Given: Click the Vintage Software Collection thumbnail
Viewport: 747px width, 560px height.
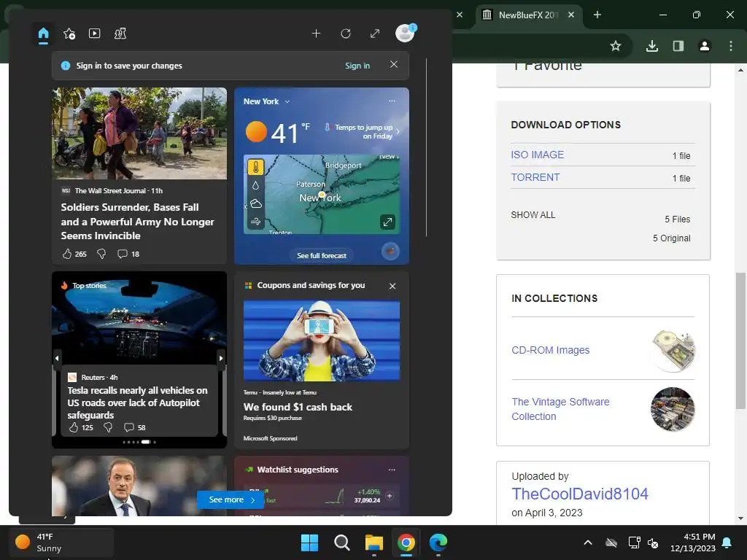Looking at the screenshot, I should pos(673,409).
